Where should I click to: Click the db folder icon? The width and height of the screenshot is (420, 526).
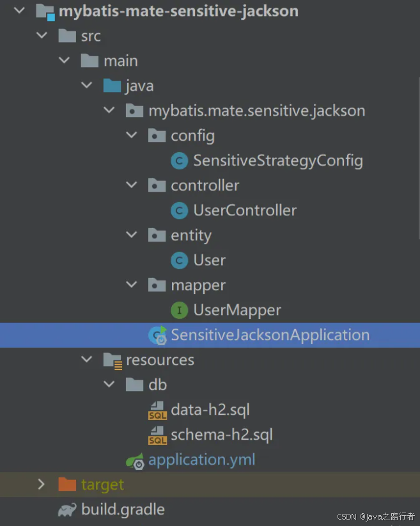134,385
